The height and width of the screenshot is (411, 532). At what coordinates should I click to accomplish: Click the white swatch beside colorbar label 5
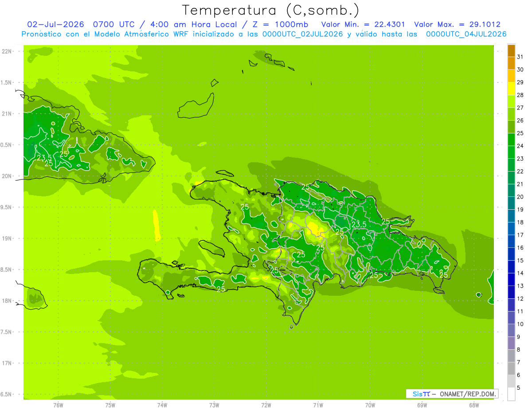[511, 394]
